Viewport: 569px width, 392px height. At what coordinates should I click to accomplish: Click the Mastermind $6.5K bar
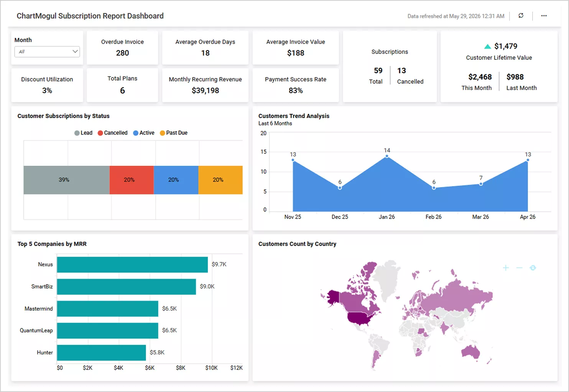coord(108,309)
